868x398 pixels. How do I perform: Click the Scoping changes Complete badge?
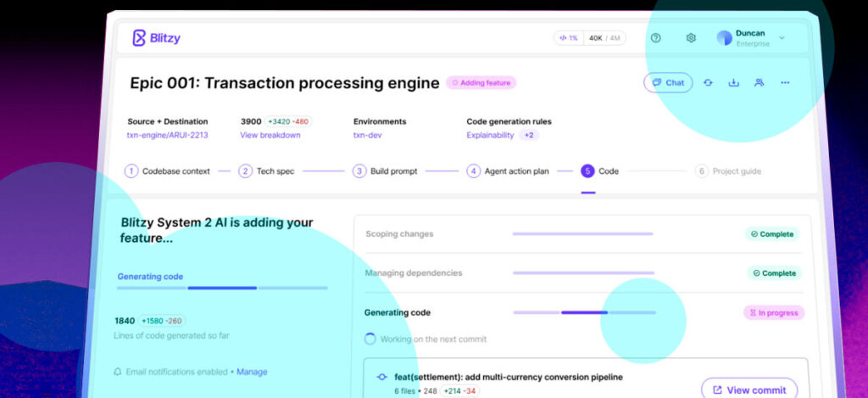pyautogui.click(x=772, y=234)
